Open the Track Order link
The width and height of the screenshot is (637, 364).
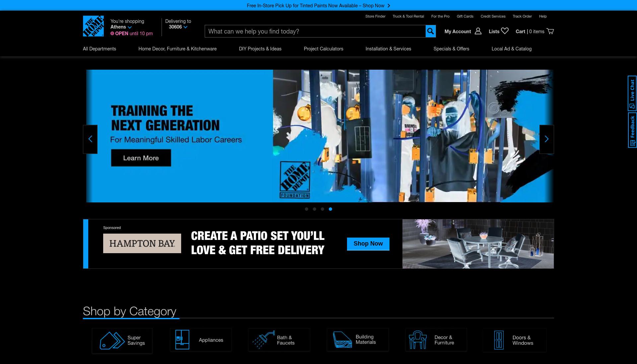522,16
